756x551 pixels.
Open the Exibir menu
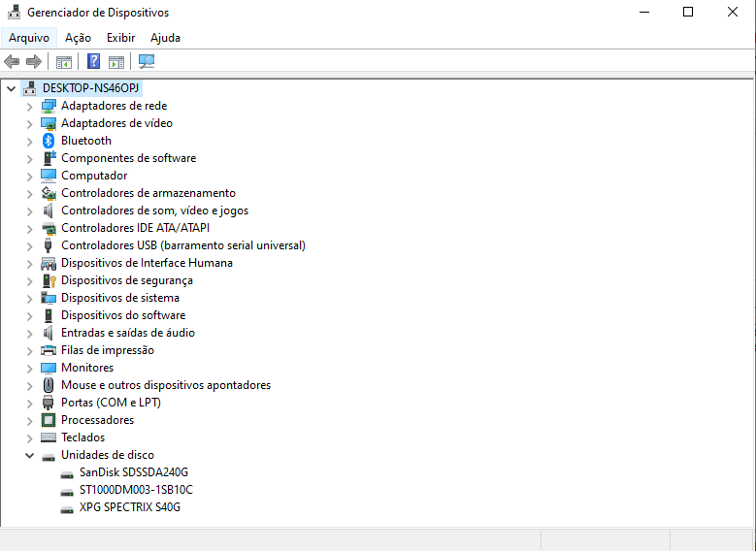[121, 38]
